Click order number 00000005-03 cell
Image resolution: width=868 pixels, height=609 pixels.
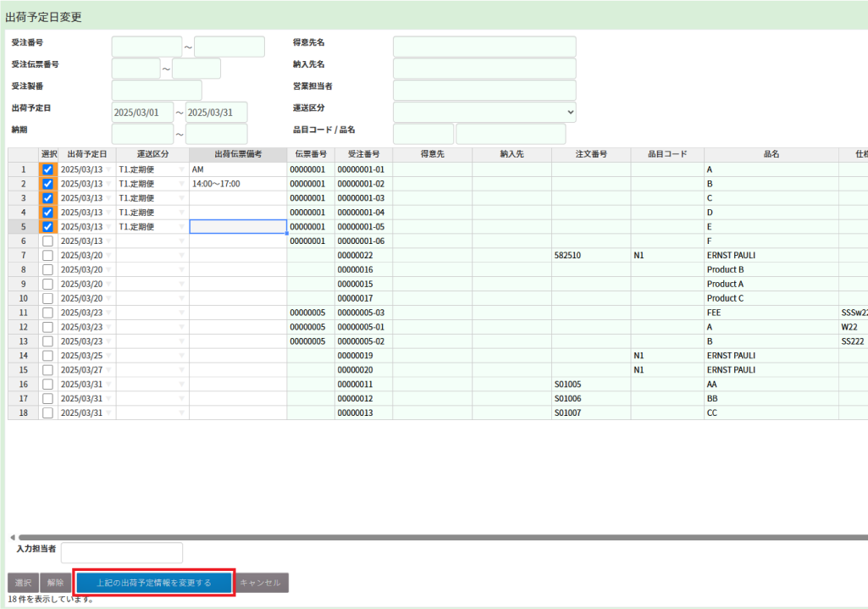point(363,313)
